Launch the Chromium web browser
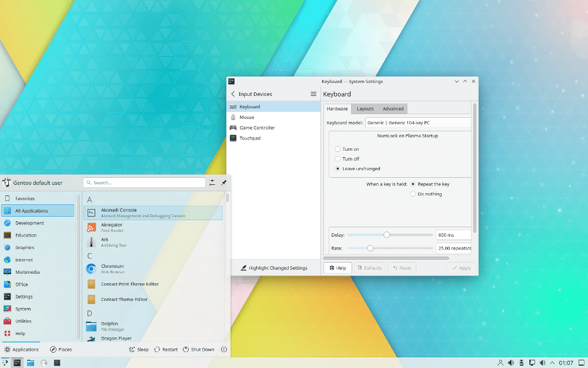The image size is (588, 368). point(147,268)
